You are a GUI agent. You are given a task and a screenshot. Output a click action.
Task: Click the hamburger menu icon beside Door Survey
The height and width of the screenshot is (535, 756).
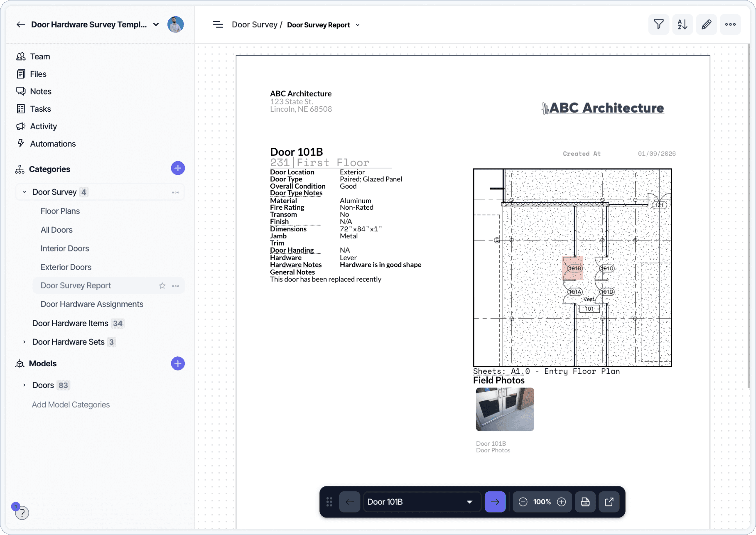pos(218,25)
